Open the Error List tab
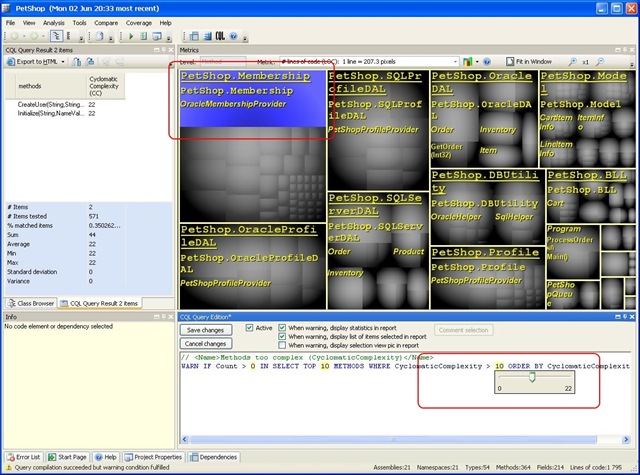This screenshot has height=475, width=640. 24,457
